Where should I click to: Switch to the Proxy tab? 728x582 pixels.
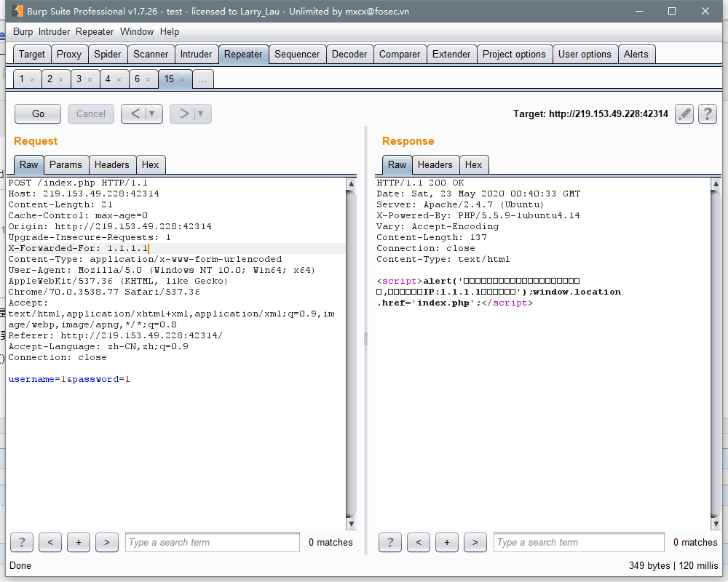68,55
